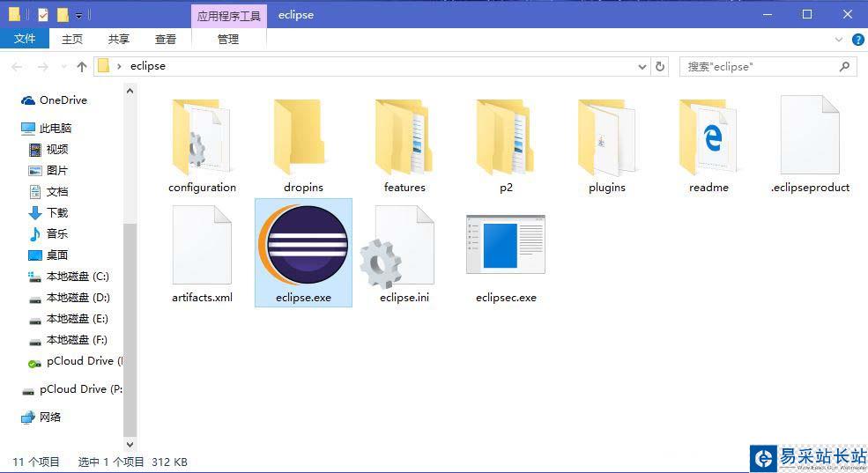
Task: Click the plugins folder name label
Action: coord(606,188)
